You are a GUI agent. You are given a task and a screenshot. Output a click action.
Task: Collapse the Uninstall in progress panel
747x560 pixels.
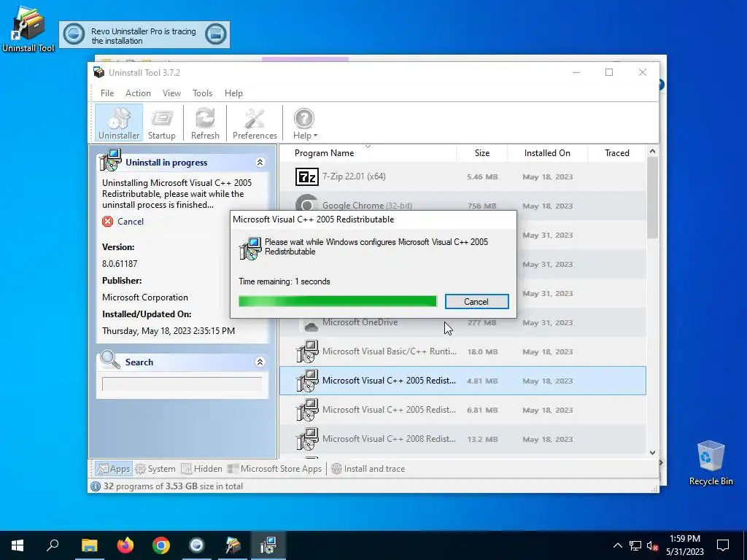(260, 163)
